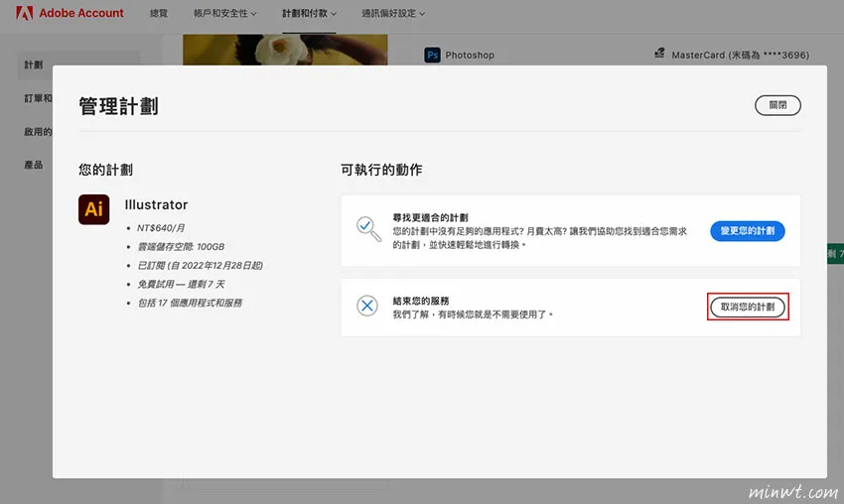844x504 pixels.
Task: Click the MasterCard ending 3696 text
Action: [739, 55]
